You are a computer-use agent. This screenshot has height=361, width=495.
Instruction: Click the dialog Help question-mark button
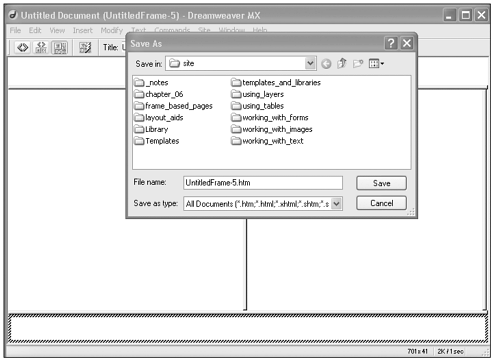tap(391, 43)
